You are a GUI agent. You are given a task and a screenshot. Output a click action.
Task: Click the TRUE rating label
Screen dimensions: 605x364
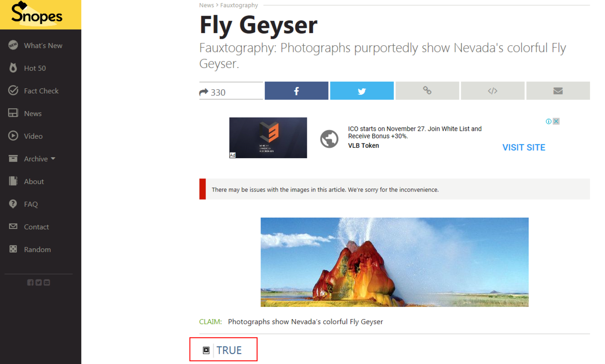[x=229, y=350]
